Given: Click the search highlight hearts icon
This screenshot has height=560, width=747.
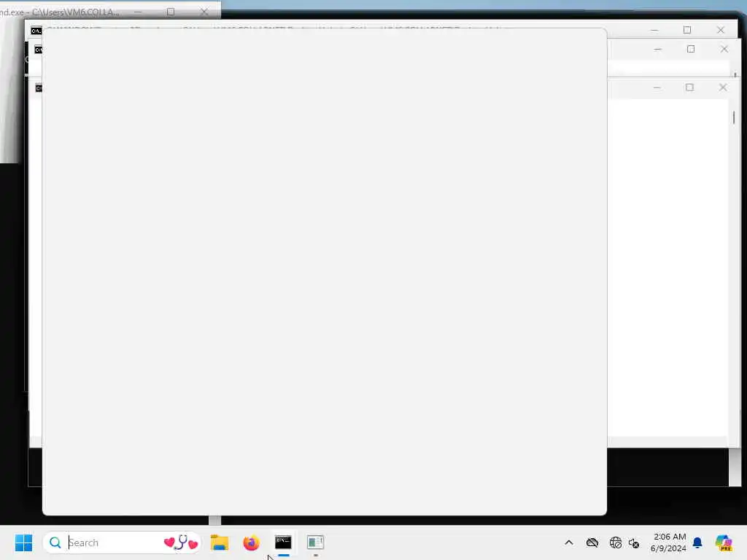Looking at the screenshot, I should coord(181,542).
